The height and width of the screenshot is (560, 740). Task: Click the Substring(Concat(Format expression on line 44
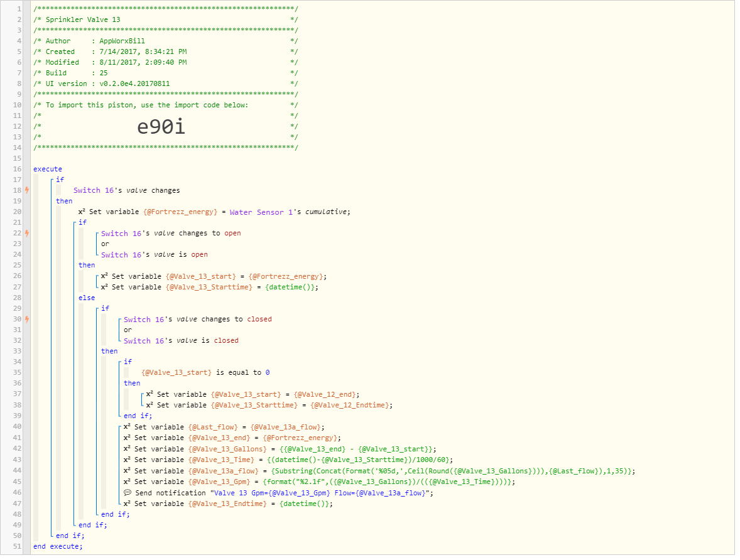tap(453, 471)
